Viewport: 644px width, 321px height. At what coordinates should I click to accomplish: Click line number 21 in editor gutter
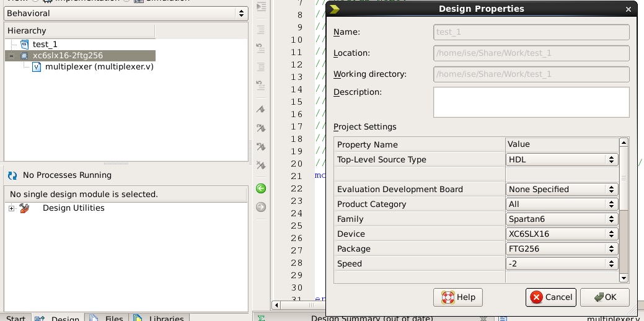click(296, 176)
